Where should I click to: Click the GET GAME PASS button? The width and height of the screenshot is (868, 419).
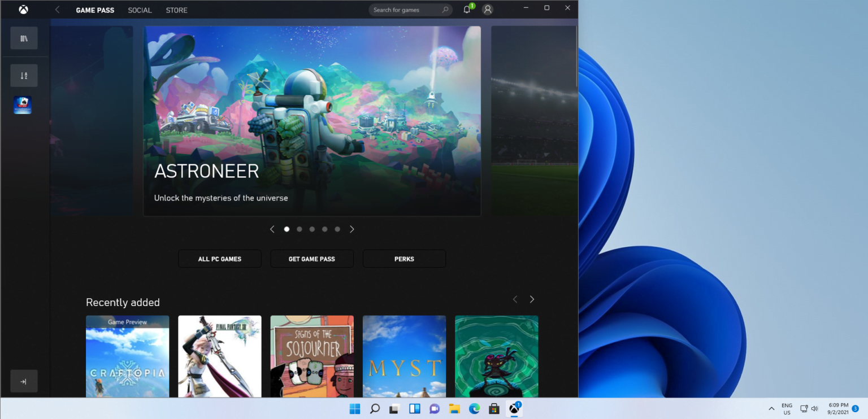pos(311,258)
